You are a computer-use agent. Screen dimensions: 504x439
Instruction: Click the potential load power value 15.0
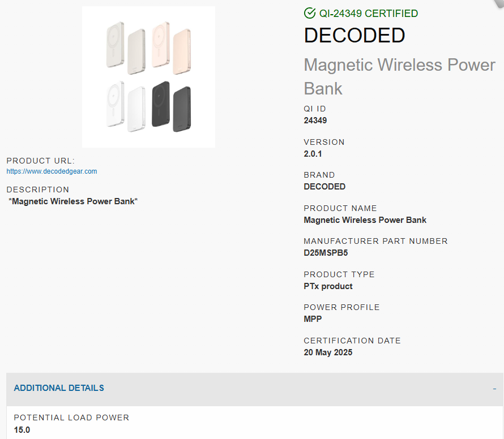pyautogui.click(x=22, y=430)
